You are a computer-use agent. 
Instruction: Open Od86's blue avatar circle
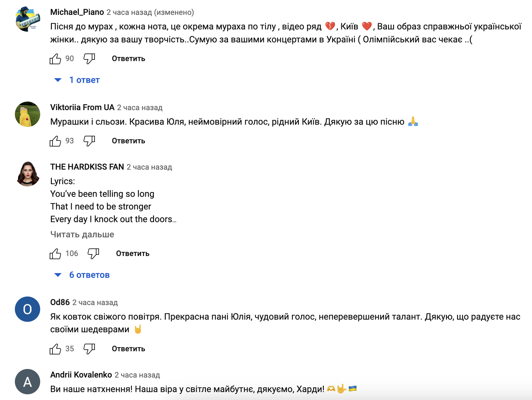click(28, 309)
